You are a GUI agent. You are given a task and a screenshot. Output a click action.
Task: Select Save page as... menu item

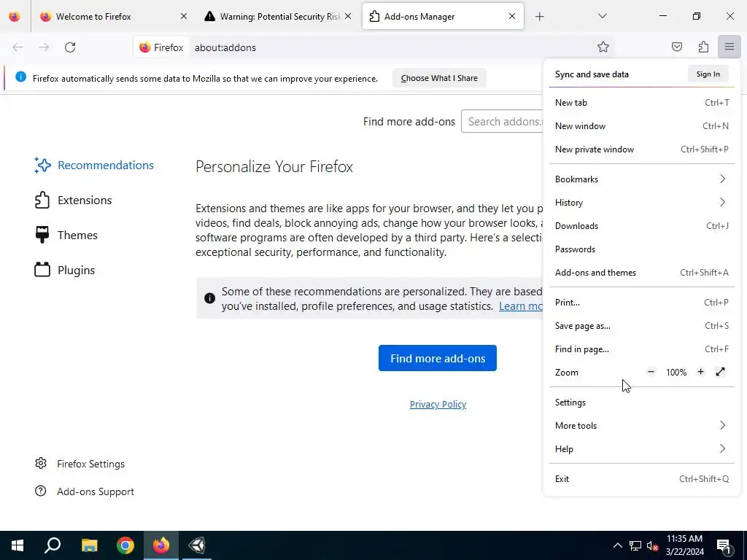642,326
